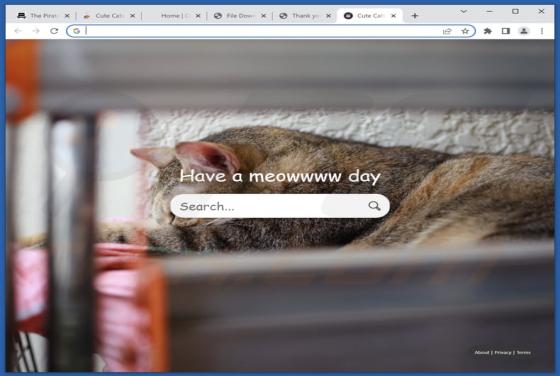
Task: Minimize the browser window
Action: pyautogui.click(x=489, y=11)
